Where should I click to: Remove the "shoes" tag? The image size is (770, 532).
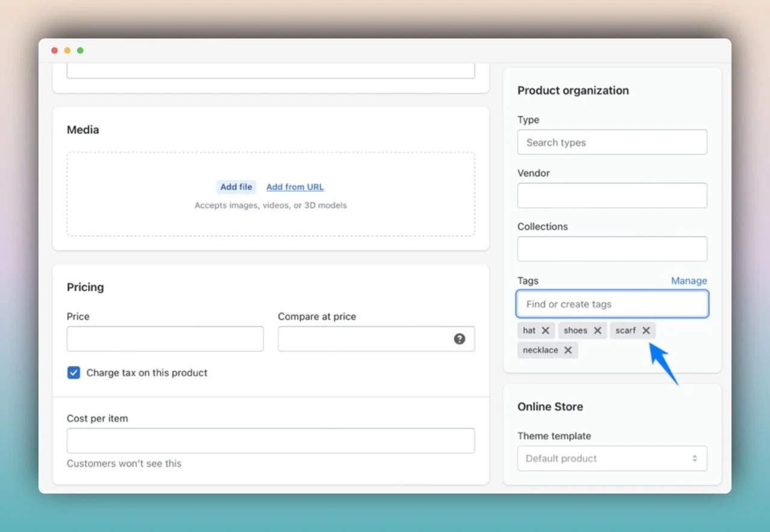(598, 330)
